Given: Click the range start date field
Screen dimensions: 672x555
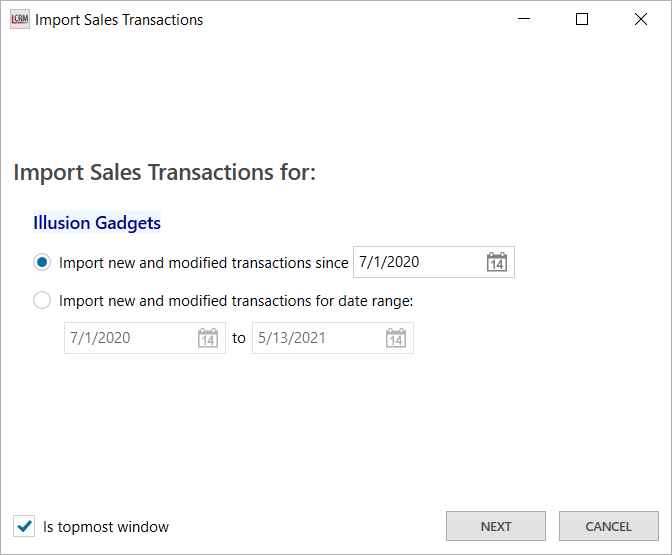Looking at the screenshot, I should click(x=130, y=338).
